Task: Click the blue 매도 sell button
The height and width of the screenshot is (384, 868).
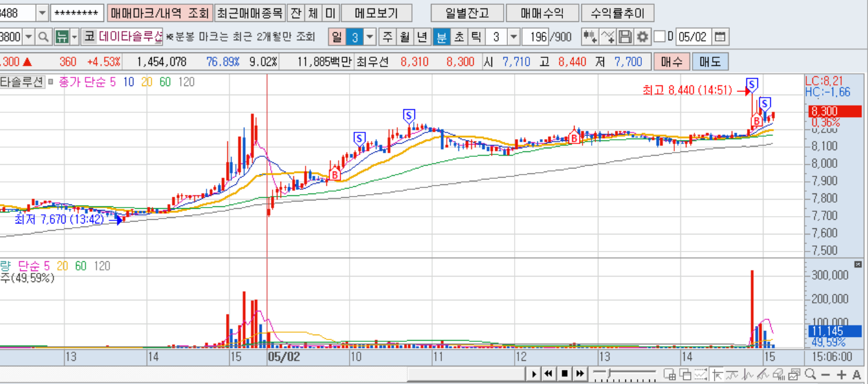Action: pos(710,61)
